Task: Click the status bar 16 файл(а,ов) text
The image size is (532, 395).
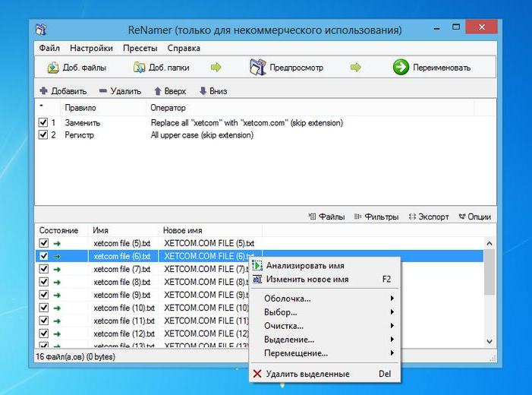Action: 75,356
